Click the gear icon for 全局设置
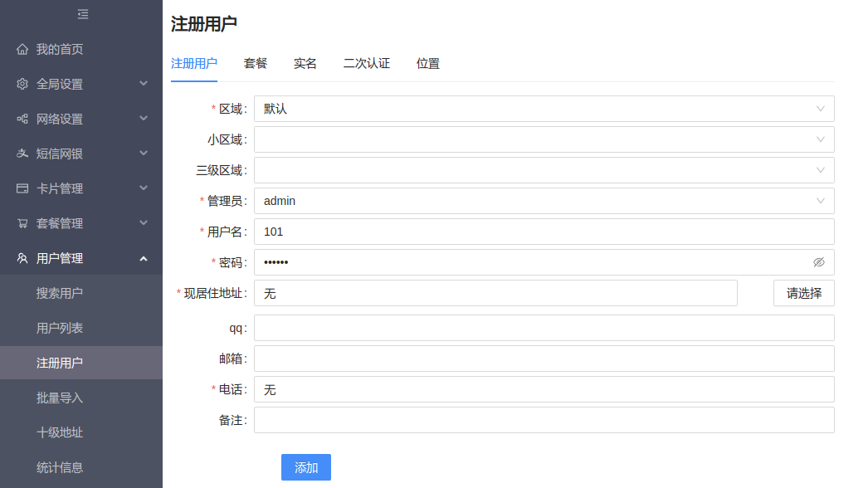868x488 pixels. point(22,84)
